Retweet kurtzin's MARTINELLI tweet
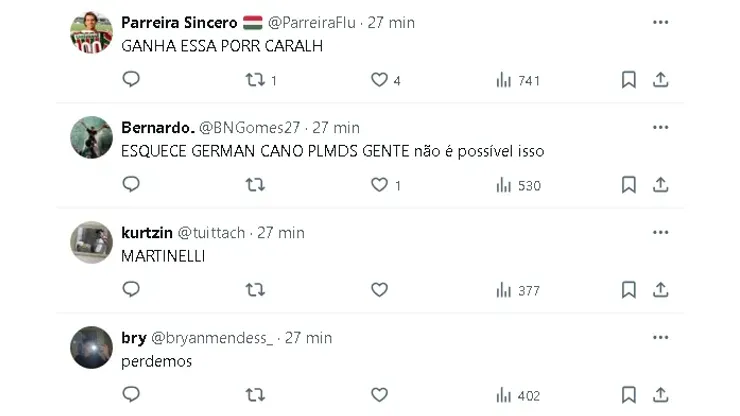The width and height of the screenshot is (740, 416). 255,290
